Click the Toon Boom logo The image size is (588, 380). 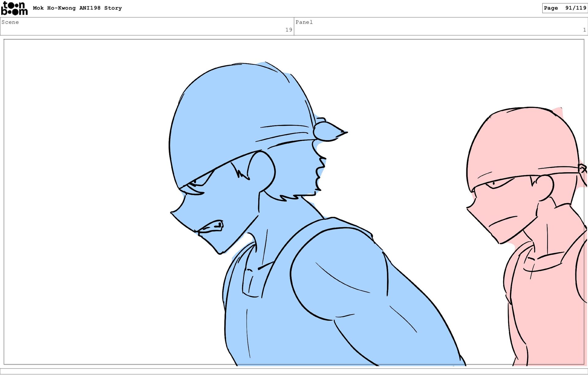(x=14, y=8)
